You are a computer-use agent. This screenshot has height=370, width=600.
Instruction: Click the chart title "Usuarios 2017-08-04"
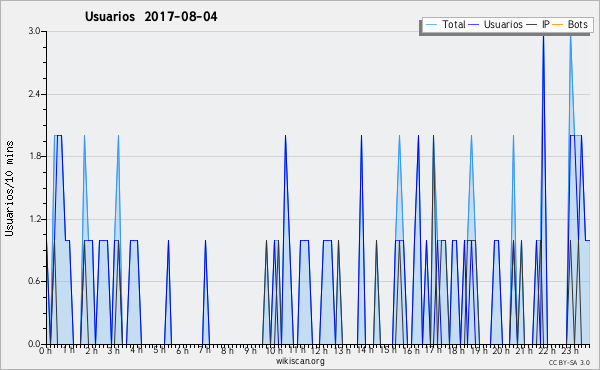[x=151, y=16]
